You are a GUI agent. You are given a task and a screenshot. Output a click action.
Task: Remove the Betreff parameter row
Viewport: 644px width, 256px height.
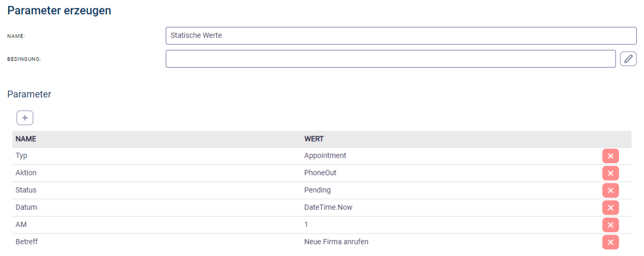tap(610, 242)
